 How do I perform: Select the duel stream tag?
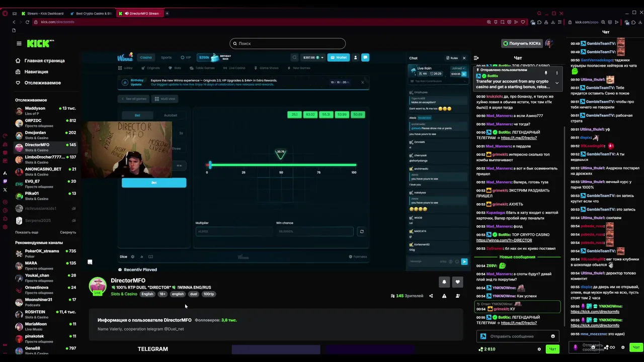(194, 294)
